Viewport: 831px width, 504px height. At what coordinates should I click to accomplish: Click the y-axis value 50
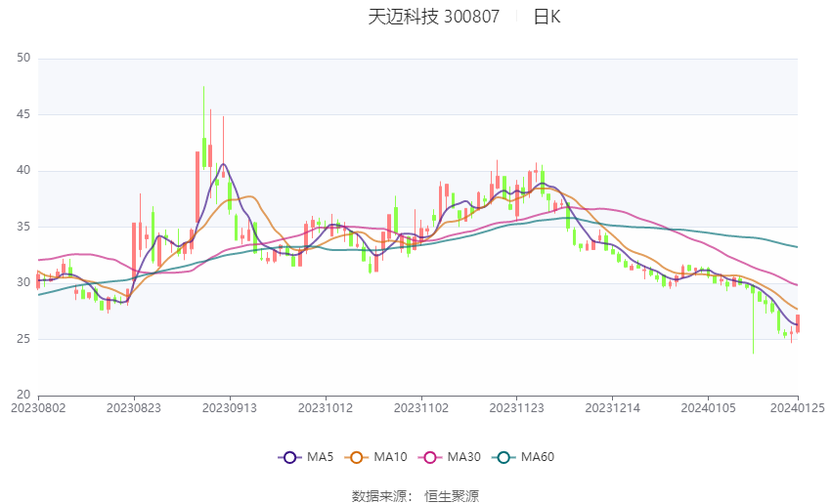[23, 58]
